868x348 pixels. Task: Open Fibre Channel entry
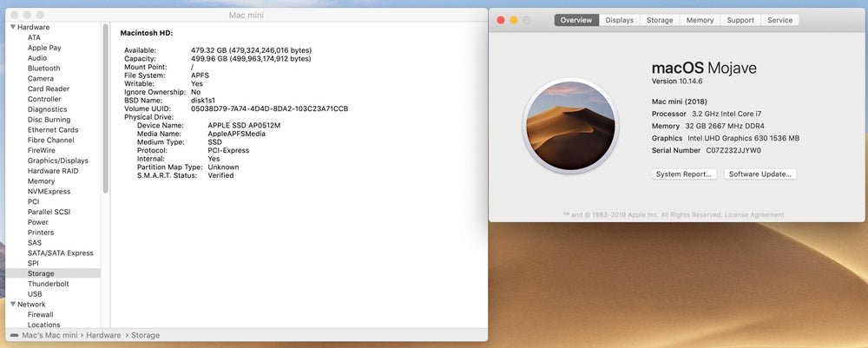point(51,140)
